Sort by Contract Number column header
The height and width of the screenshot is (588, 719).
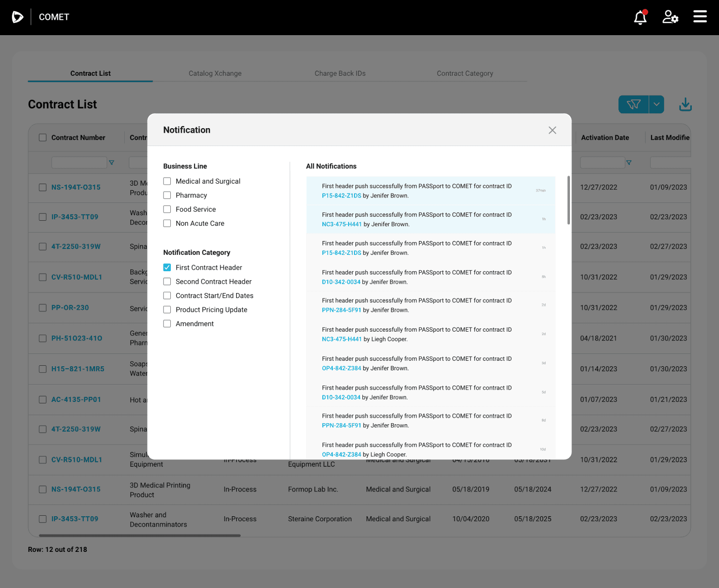click(x=78, y=138)
